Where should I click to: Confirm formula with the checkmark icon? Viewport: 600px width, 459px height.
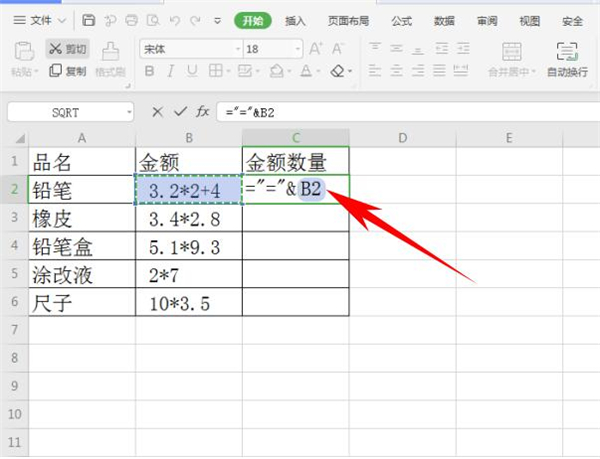pos(181,112)
